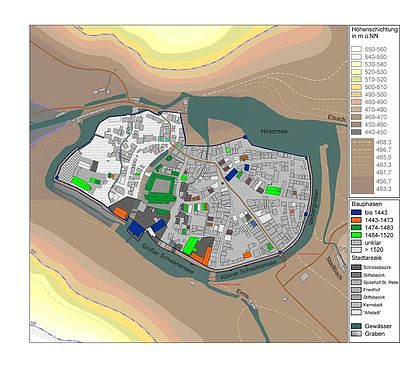
Task: Click the 468.3 contour value label
Action: click(x=383, y=142)
